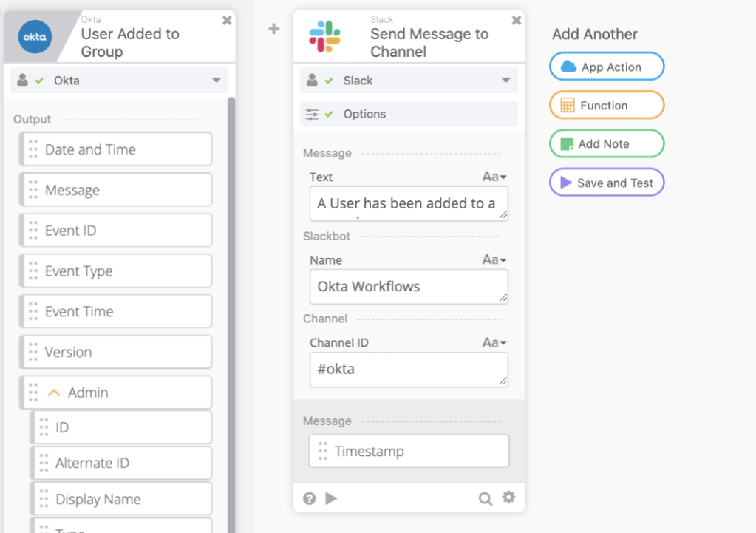Screen dimensions: 756x533
Task: Close the Send Message to Channel card
Action: (517, 21)
